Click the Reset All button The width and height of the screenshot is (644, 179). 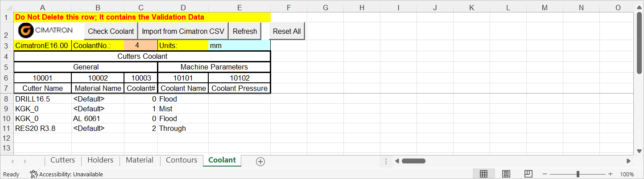point(287,31)
